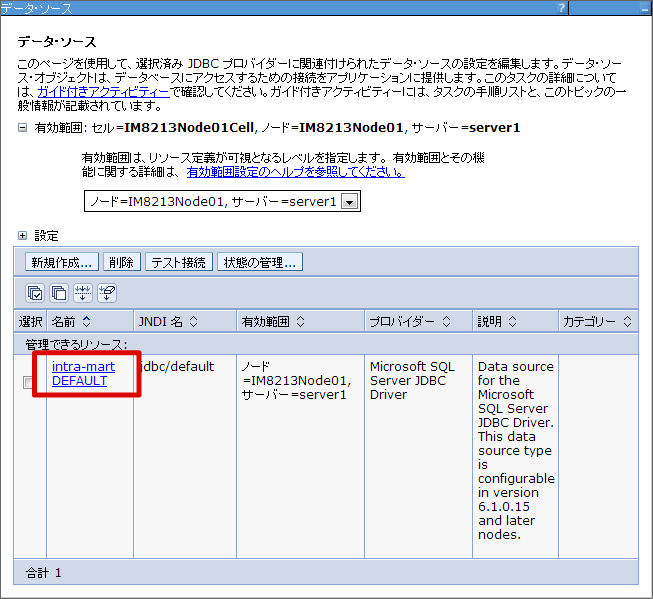The image size is (653, 599).
Task: Click the help question mark icon in title bar
Action: coord(563,8)
